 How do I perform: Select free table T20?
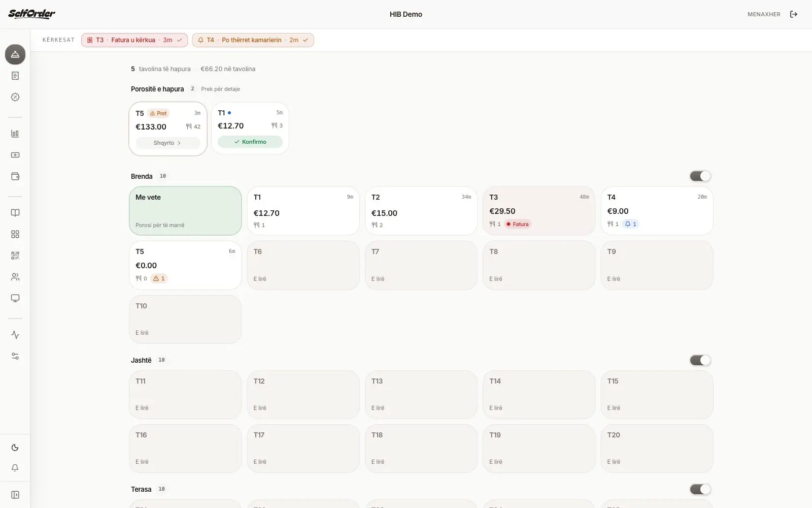657,449
